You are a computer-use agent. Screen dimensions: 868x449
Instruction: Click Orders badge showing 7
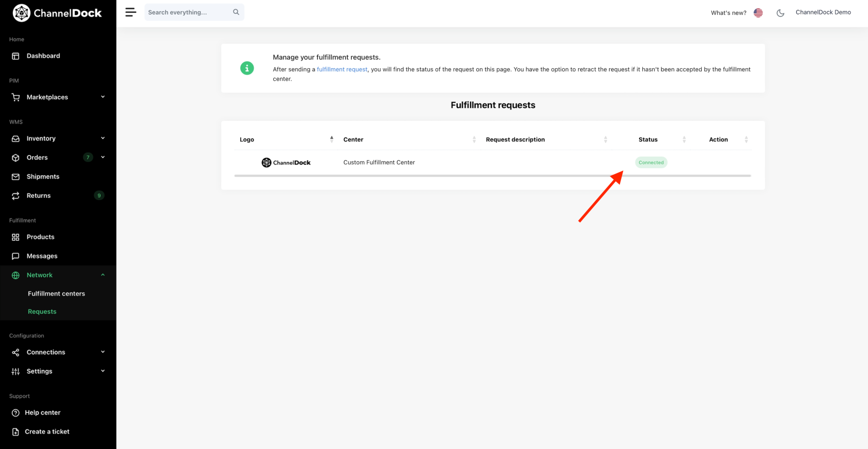(88, 158)
